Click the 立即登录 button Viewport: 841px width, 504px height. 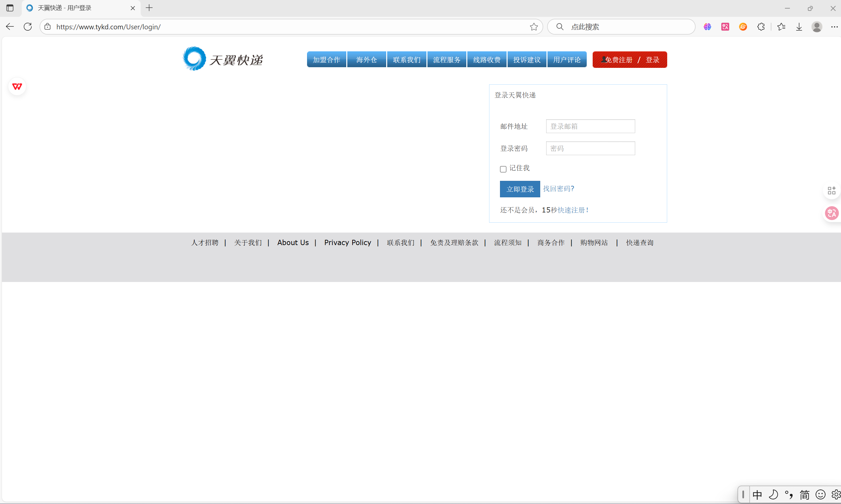pyautogui.click(x=520, y=189)
